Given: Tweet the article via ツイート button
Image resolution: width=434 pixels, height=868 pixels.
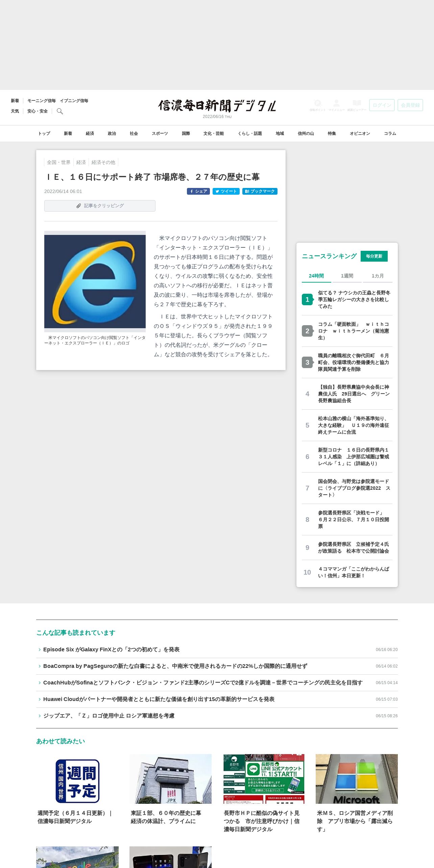Looking at the screenshot, I should 226,191.
